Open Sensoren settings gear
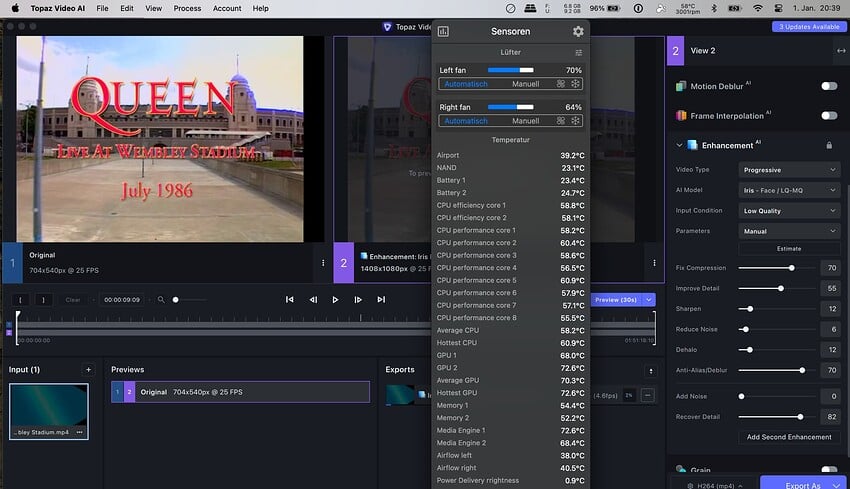The width and height of the screenshot is (850, 489). [x=577, y=32]
